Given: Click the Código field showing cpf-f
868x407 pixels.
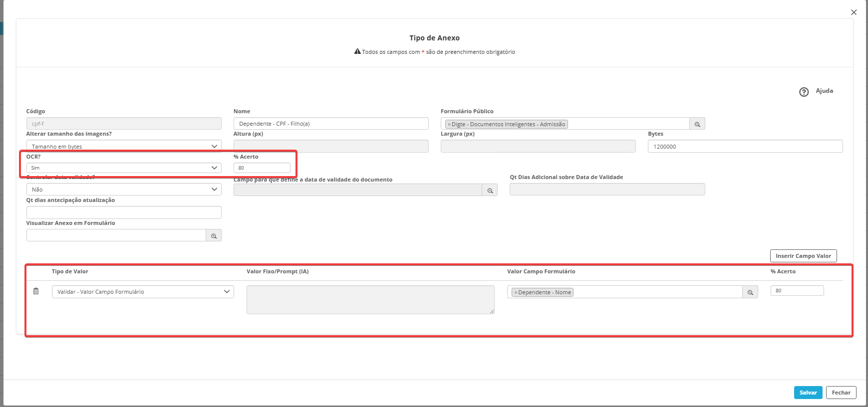Looking at the screenshot, I should [x=124, y=124].
